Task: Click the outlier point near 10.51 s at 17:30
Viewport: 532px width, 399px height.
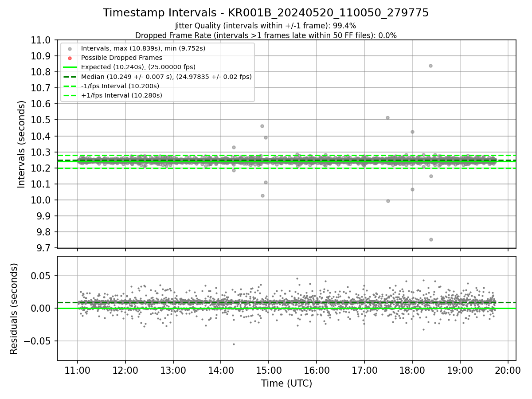Action: click(x=387, y=117)
